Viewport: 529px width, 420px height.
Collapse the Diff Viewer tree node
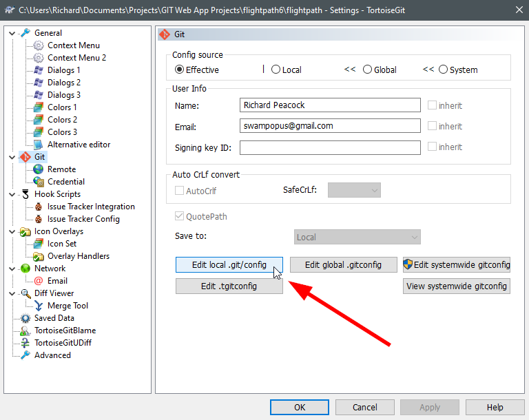coord(12,294)
